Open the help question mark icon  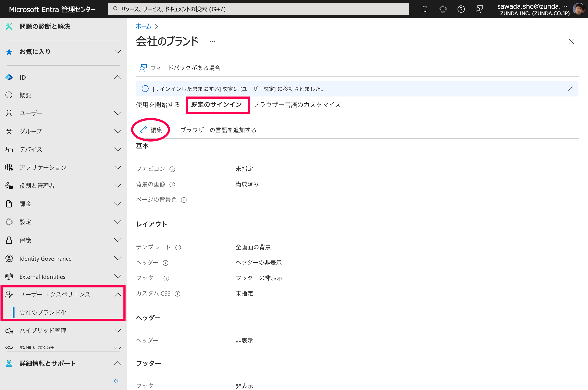[461, 9]
